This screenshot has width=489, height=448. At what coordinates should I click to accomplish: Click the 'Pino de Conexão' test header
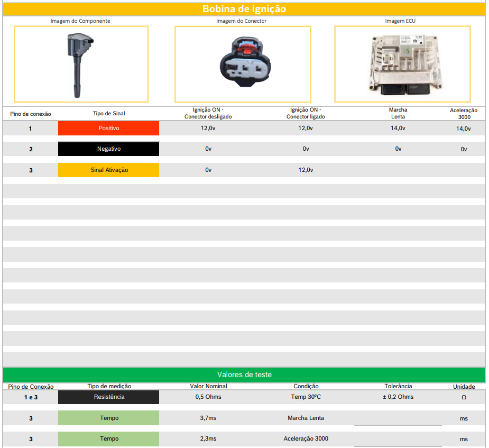tap(31, 387)
